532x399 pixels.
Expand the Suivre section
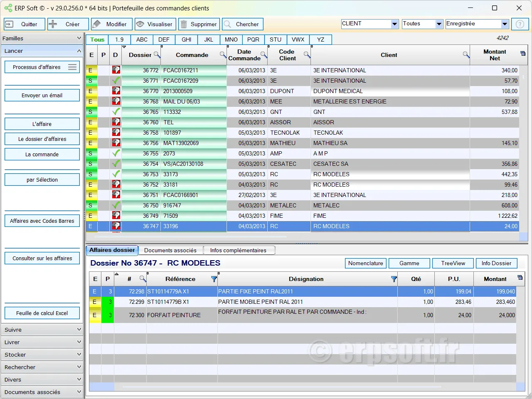[42, 330]
